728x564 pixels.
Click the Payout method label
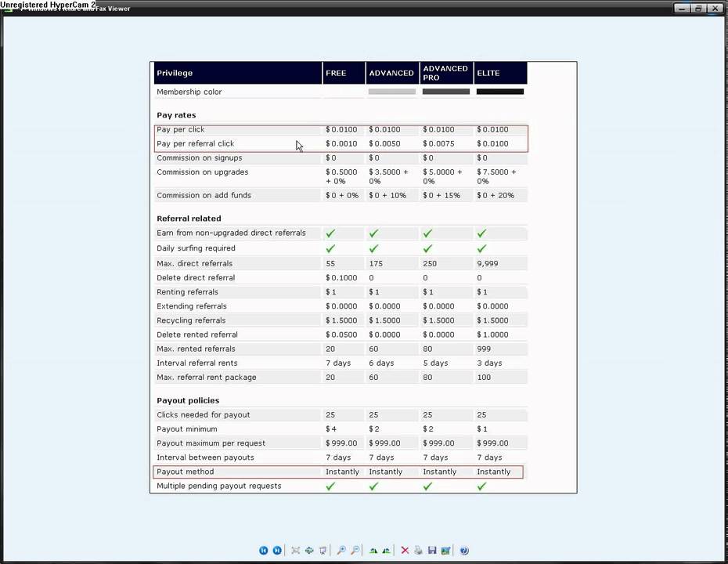[x=186, y=472]
